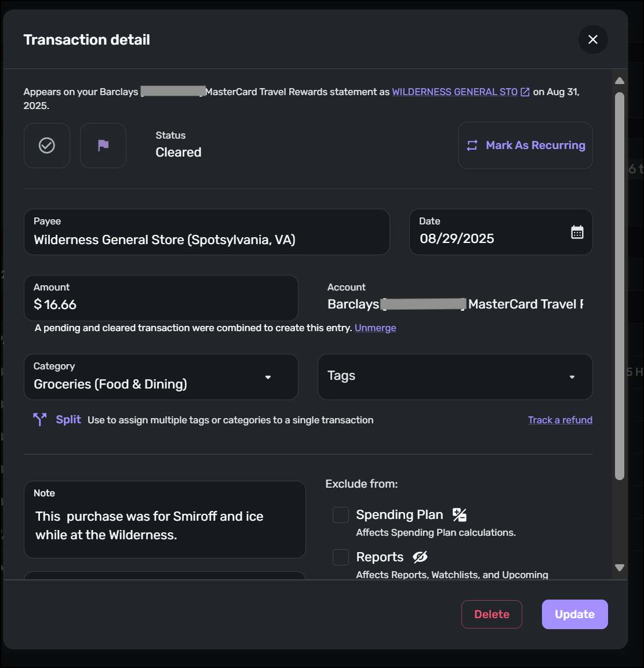644x668 pixels.
Task: Click the Spending Plan percent icon
Action: (460, 514)
